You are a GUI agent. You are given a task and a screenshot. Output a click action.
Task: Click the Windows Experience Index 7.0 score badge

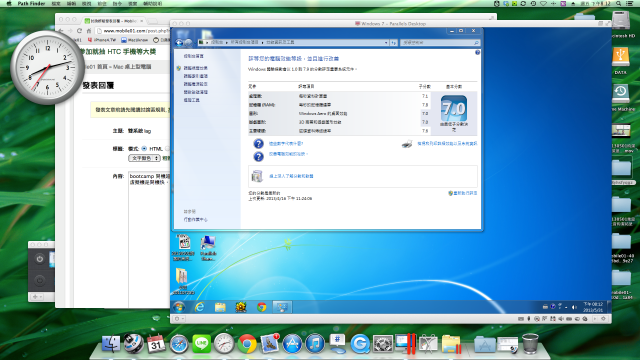(454, 109)
